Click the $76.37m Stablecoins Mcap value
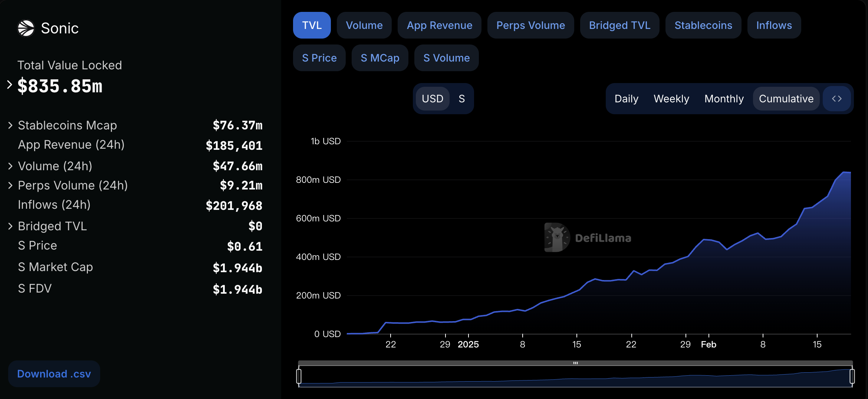Image resolution: width=868 pixels, height=399 pixels. (237, 125)
